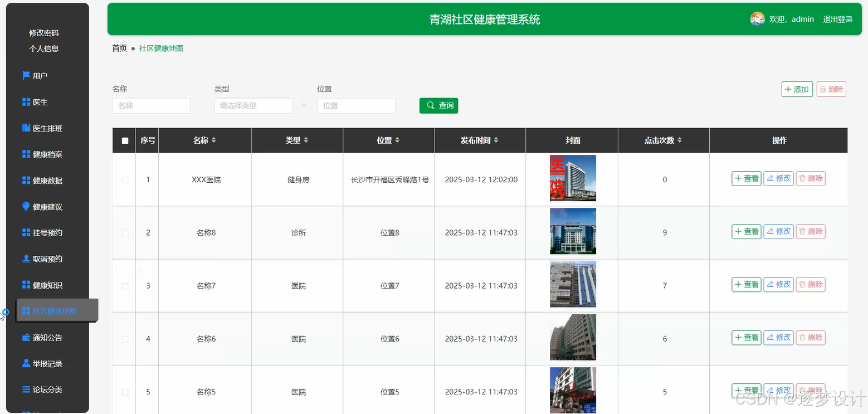Open the 请选择类型 dropdown
Viewport: 868px width, 414px height.
click(253, 105)
